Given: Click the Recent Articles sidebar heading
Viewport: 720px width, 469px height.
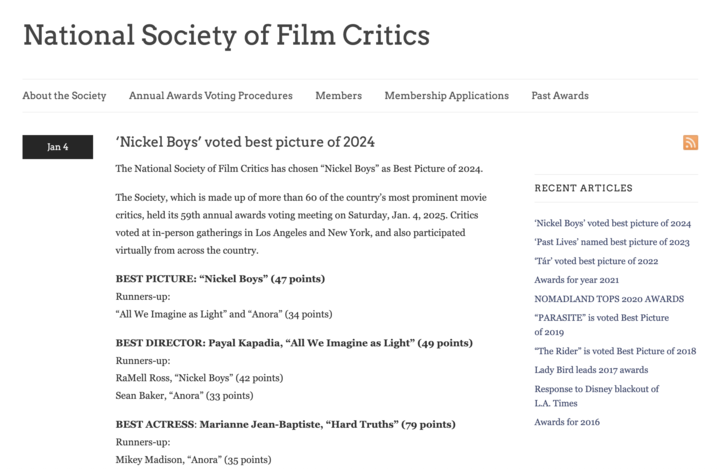Looking at the screenshot, I should pyautogui.click(x=584, y=188).
